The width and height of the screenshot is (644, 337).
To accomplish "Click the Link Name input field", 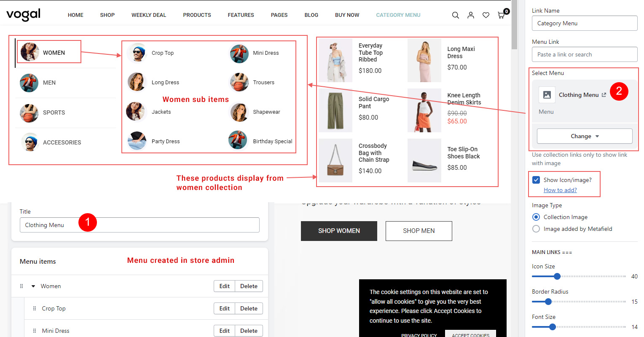I will (585, 23).
